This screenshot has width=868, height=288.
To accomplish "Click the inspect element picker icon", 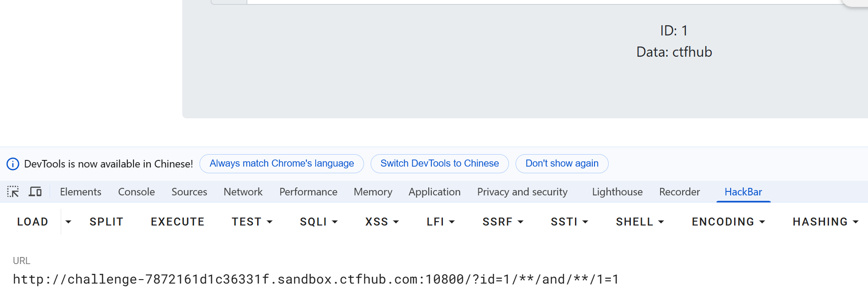I will 13,192.
